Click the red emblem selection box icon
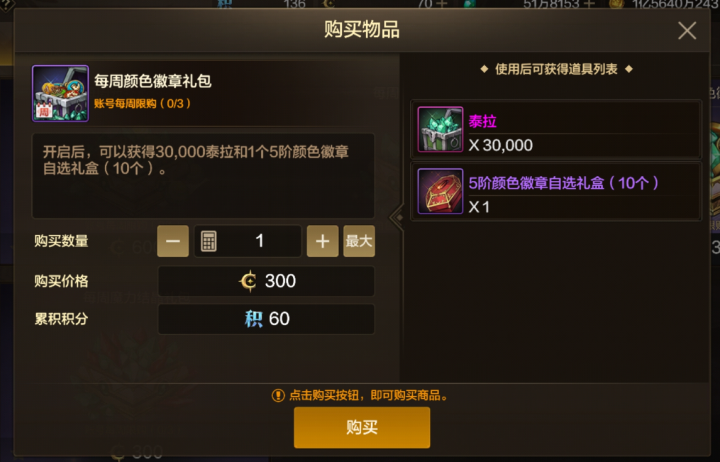Viewport: 720px width, 462px height. click(x=440, y=191)
